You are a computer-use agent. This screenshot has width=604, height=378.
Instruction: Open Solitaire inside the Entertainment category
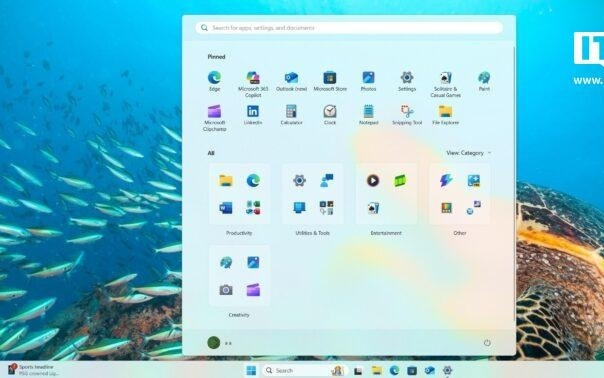372,208
